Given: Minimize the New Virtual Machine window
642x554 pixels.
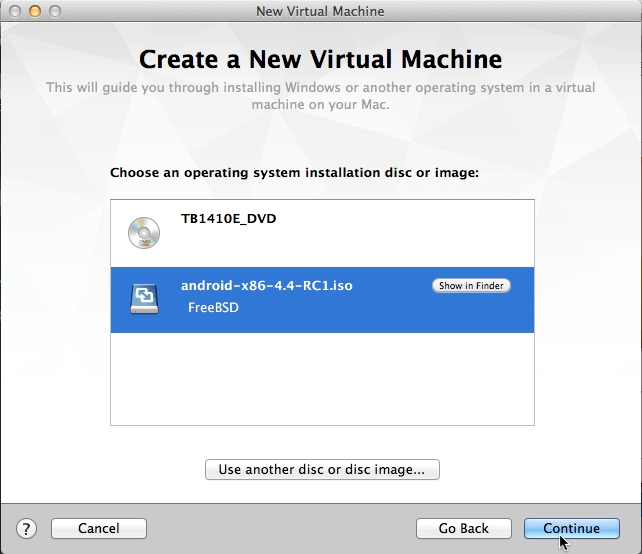Looking at the screenshot, I should [x=35, y=11].
